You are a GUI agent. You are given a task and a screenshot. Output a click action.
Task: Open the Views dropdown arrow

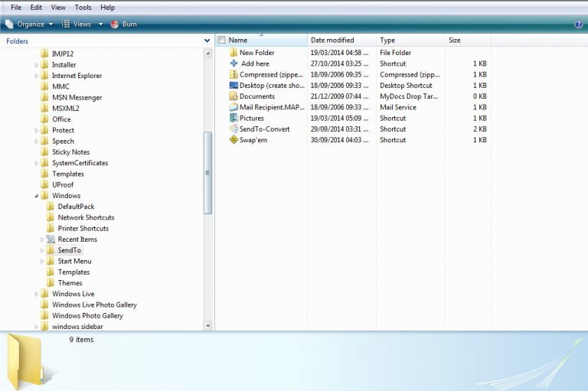[x=100, y=24]
